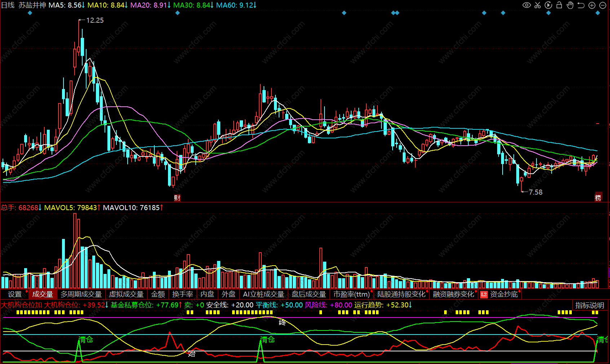This screenshot has width=610, height=364.
Task: Click the undo return arrow icon
Action: (x=581, y=5)
